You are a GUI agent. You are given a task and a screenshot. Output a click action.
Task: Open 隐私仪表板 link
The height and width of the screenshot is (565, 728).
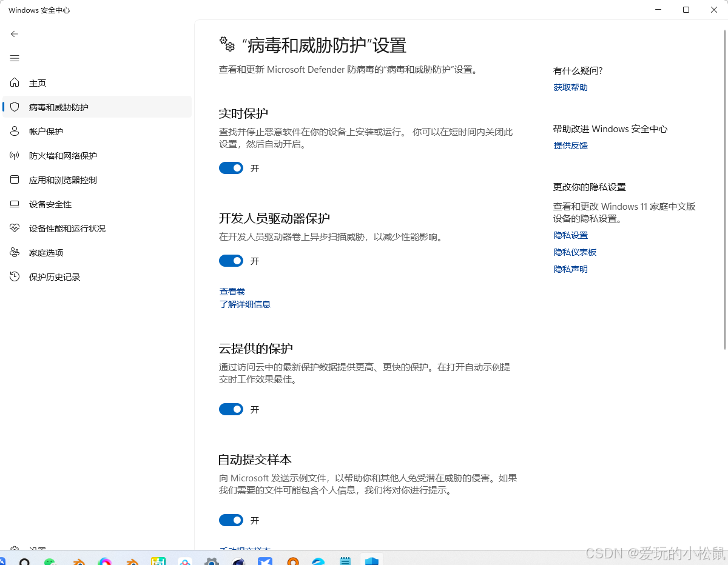[575, 252]
